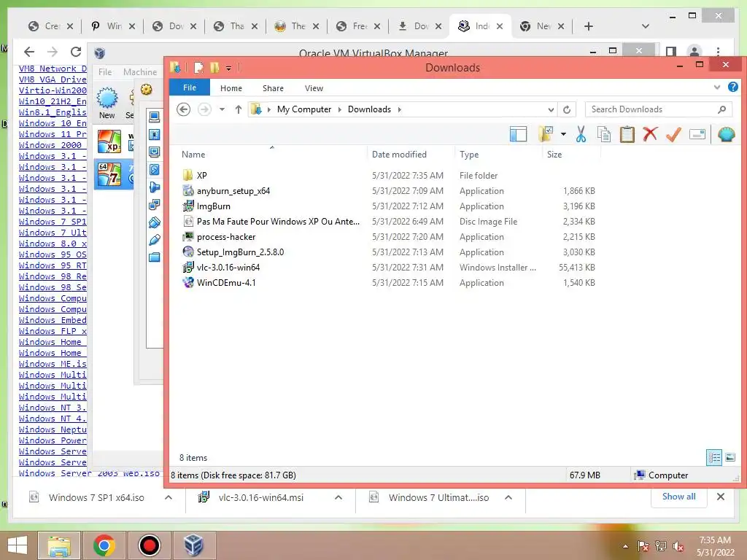Image resolution: width=747 pixels, height=560 pixels.
Task: Sort files by Date modified column
Action: 399,155
